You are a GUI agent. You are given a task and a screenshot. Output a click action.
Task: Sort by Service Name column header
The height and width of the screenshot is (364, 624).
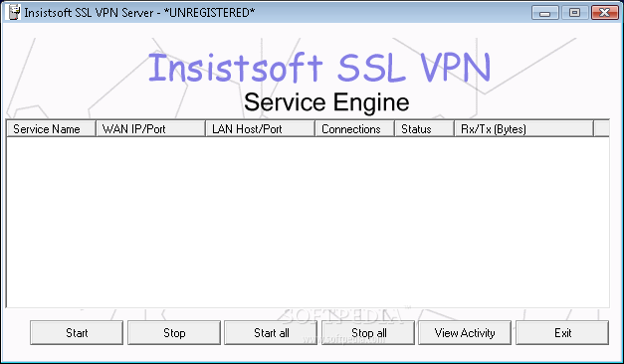[x=52, y=129]
